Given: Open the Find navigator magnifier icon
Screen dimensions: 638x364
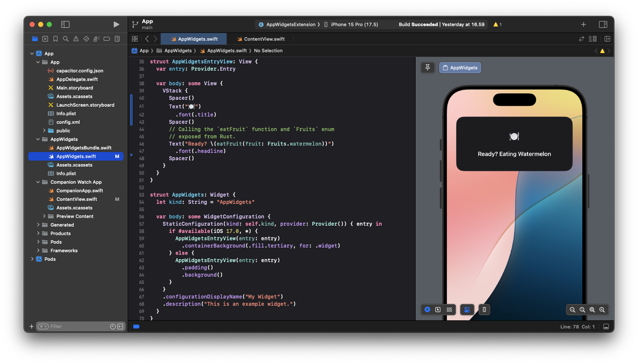Looking at the screenshot, I should coord(65,39).
